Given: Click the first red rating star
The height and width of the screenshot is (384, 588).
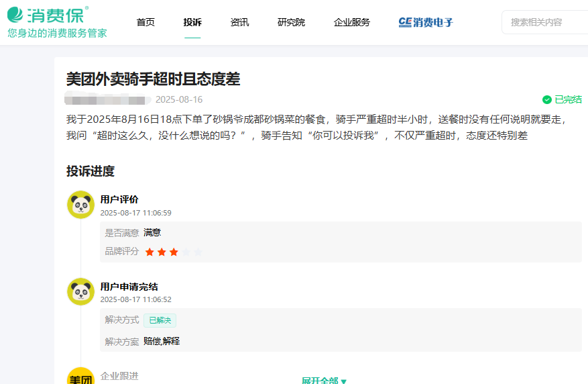Looking at the screenshot, I should tap(150, 252).
